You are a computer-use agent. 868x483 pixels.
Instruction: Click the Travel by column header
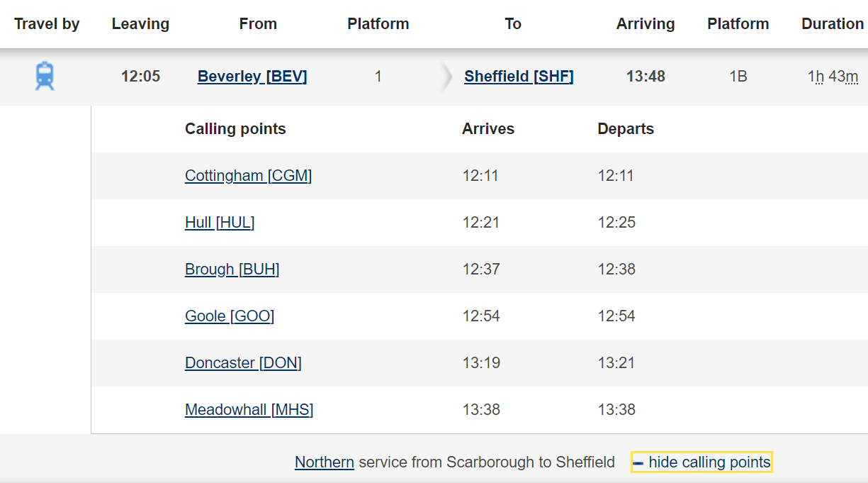tap(47, 24)
